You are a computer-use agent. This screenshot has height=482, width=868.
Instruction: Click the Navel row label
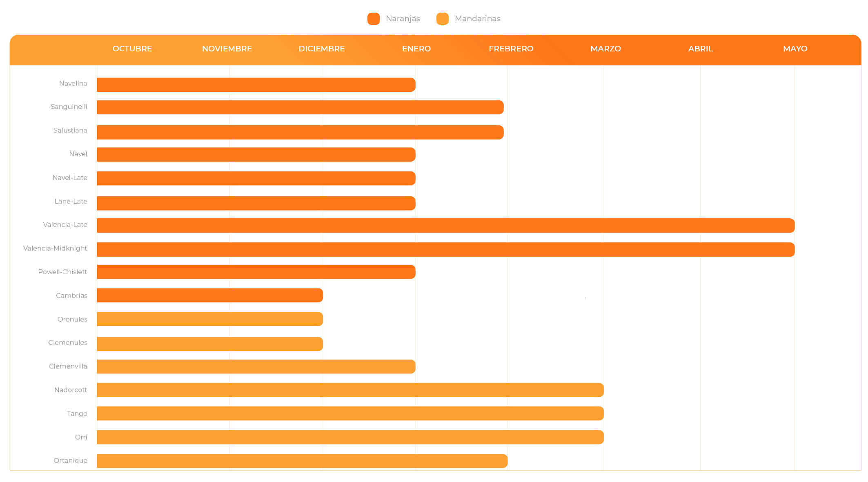[78, 154]
